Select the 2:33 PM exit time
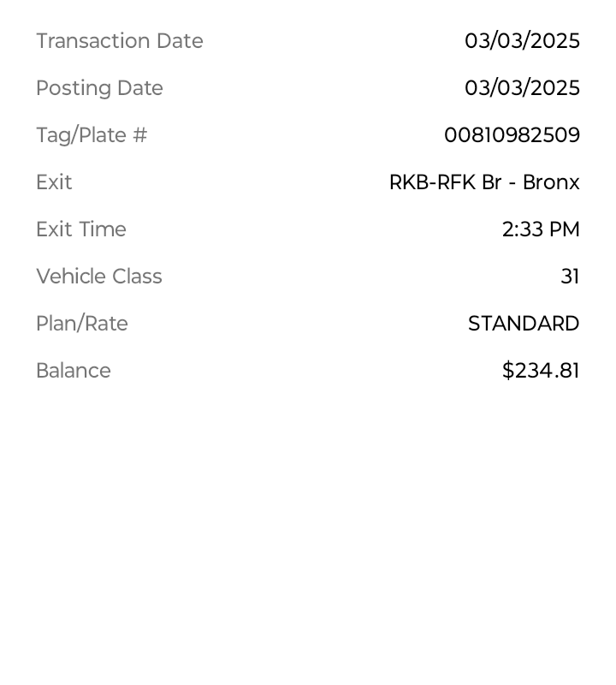The height and width of the screenshot is (685, 616). 541,229
